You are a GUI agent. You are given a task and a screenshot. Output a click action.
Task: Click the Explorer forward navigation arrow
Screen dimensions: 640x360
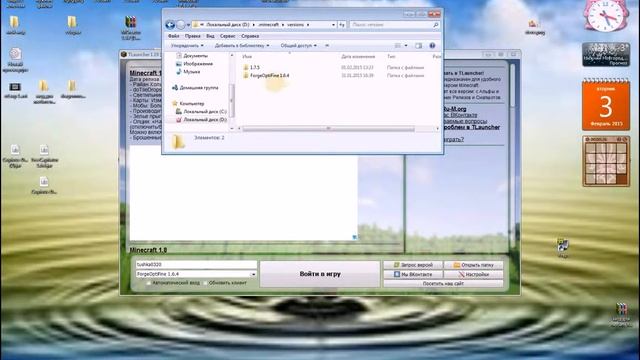[181, 25]
